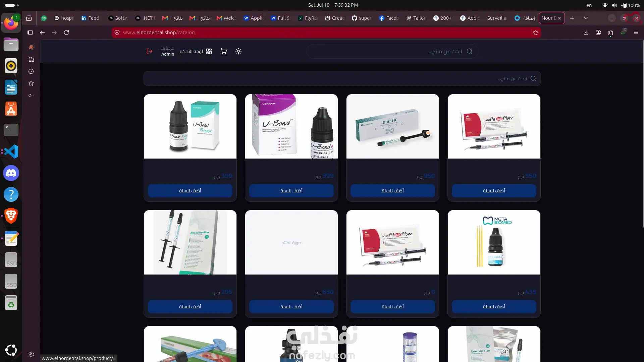Open Bookmarks star in the Firefox sidebar

31,83
